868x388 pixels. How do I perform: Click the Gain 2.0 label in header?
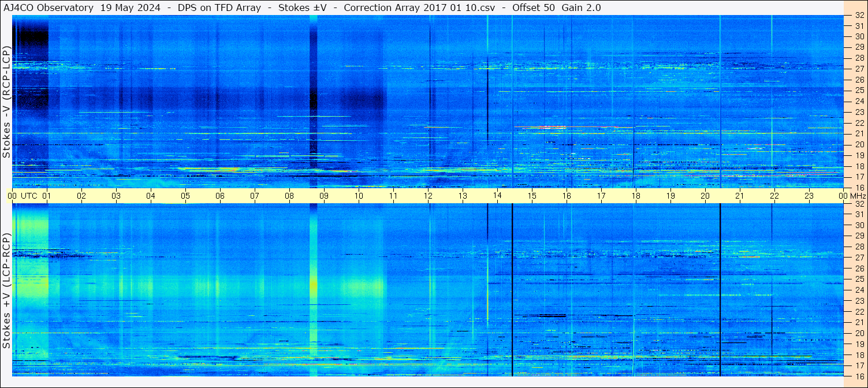[x=581, y=8]
